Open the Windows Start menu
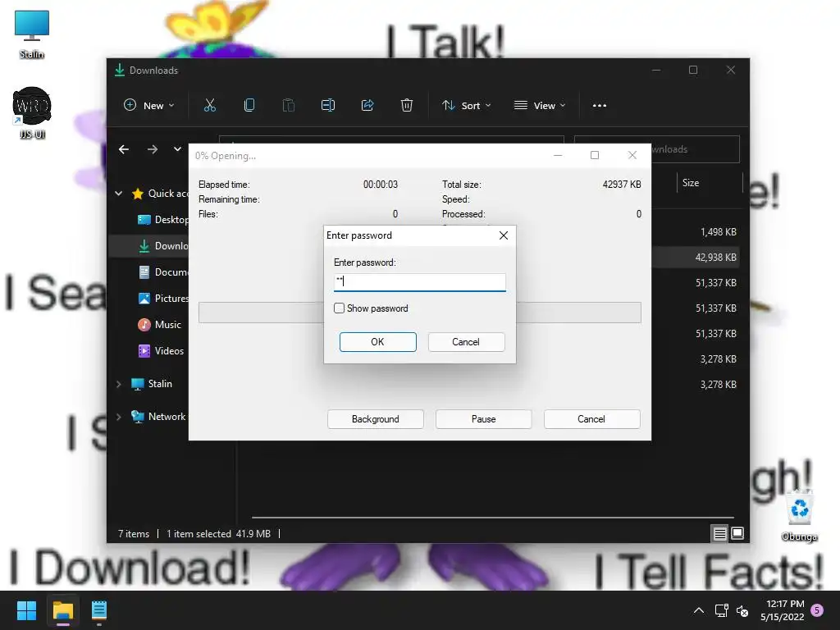840x630 pixels. tap(26, 610)
